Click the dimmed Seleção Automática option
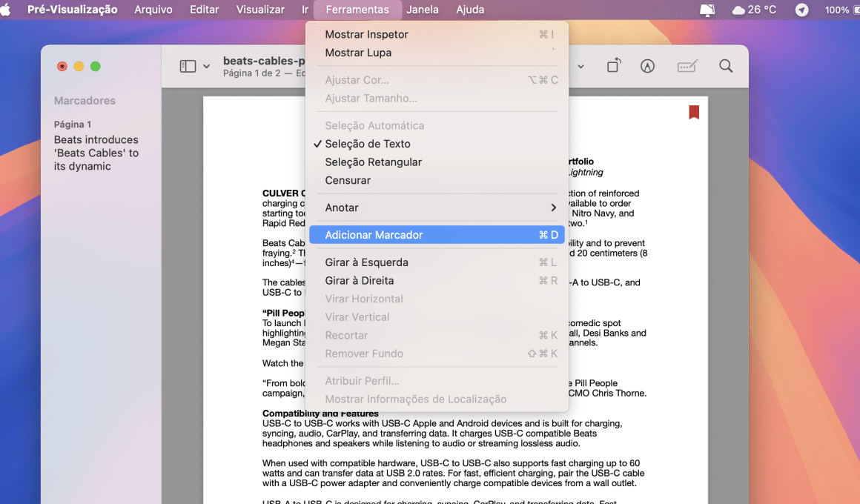 (x=437, y=125)
